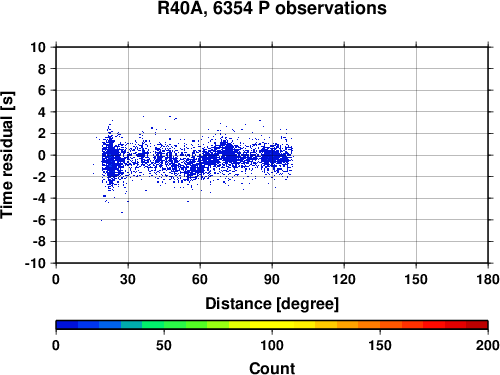Click the '150' label under the Count colorbar
Viewport: 500px width, 375px height.
pos(380,345)
